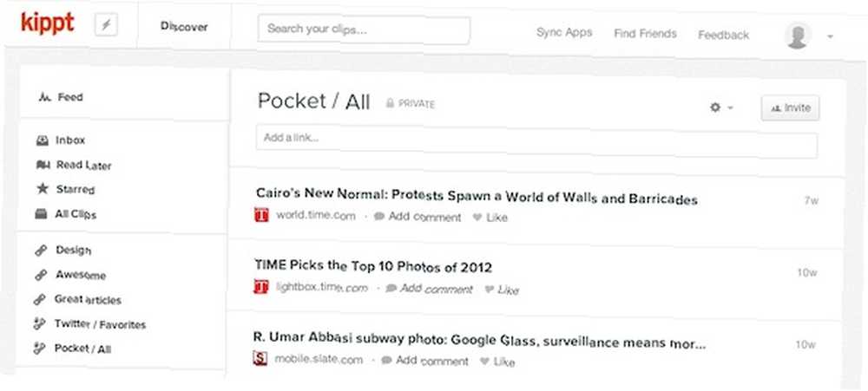Add comment on the TIME Picks clip

point(430,289)
